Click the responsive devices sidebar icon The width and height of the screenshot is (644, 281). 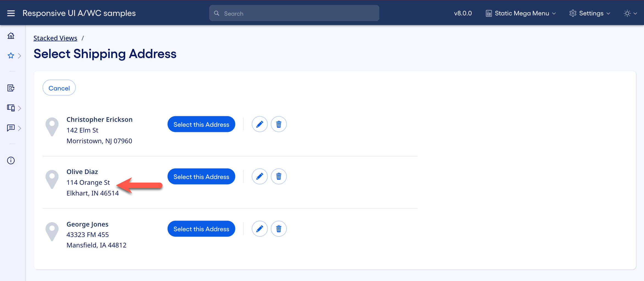11,108
